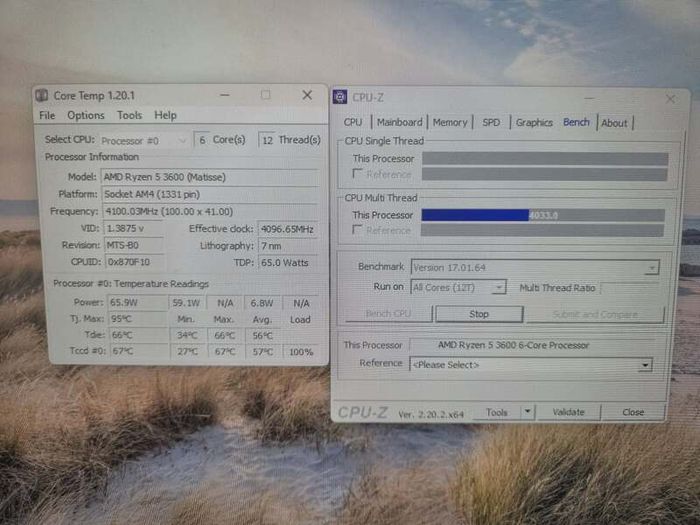The height and width of the screenshot is (525, 700).
Task: Switch to the SPD tab in CPU-Z
Action: [x=491, y=122]
